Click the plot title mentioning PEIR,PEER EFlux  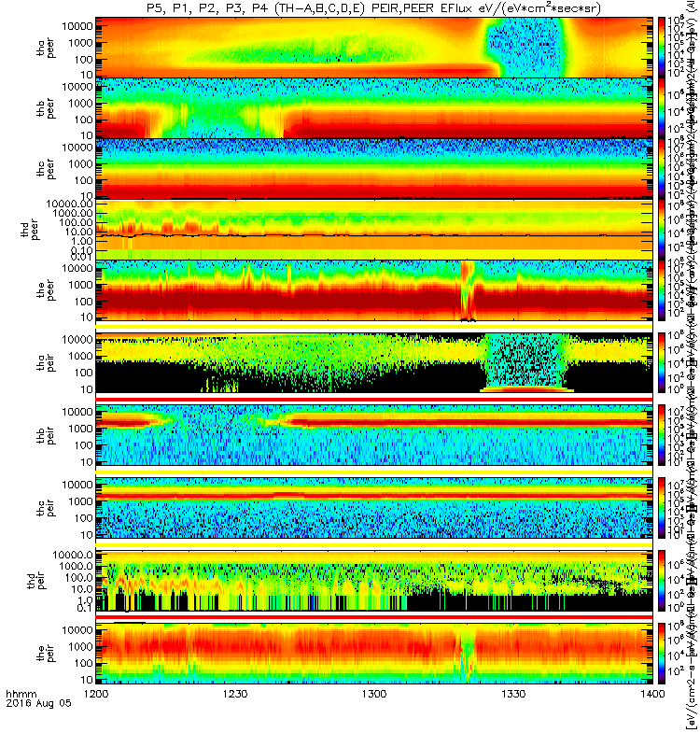(x=374, y=8)
